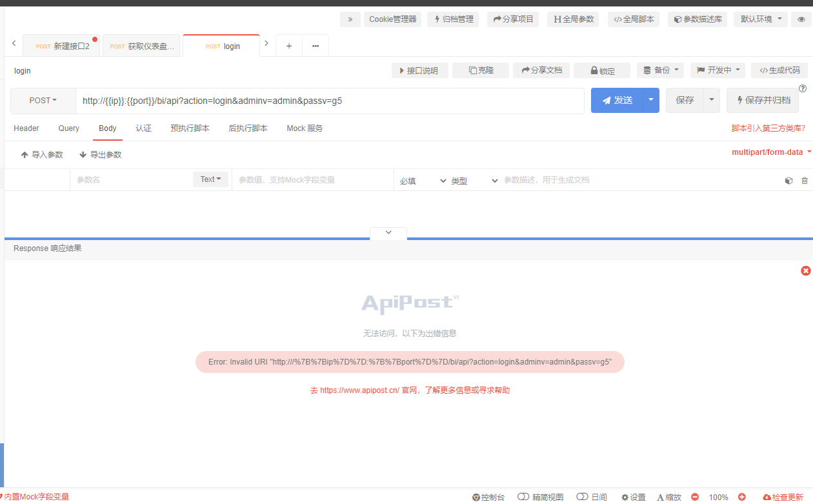Switch to Query tab
Image resolution: width=813 pixels, height=504 pixels.
click(69, 128)
